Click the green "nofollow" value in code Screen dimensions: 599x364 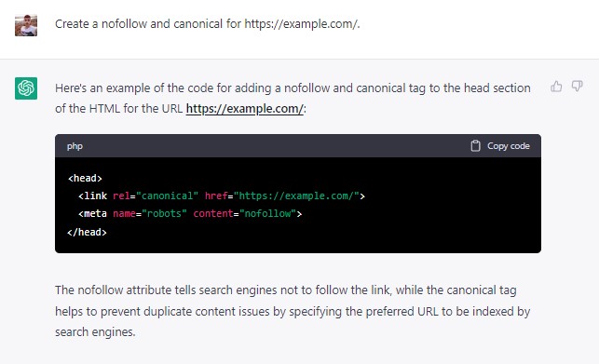click(x=267, y=213)
